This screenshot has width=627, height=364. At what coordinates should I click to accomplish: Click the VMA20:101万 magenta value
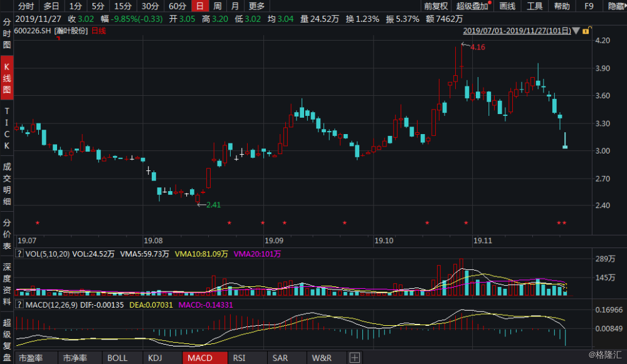[x=257, y=254]
